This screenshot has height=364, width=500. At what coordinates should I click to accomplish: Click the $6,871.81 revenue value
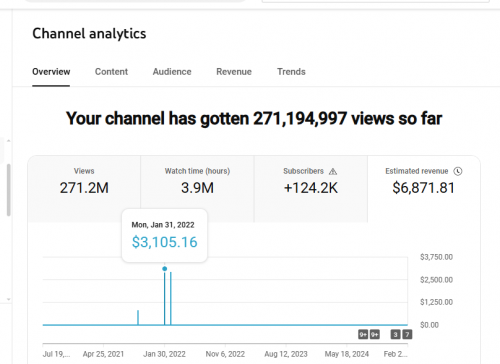[424, 188]
